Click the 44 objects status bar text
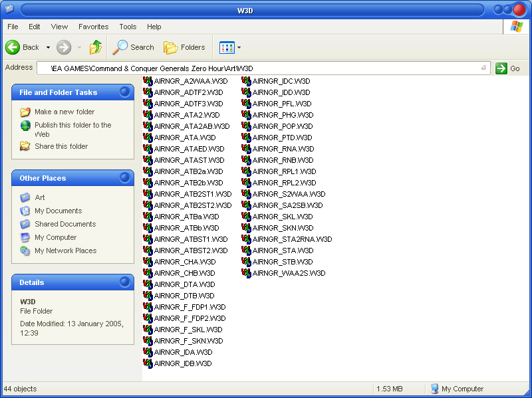 [21, 389]
